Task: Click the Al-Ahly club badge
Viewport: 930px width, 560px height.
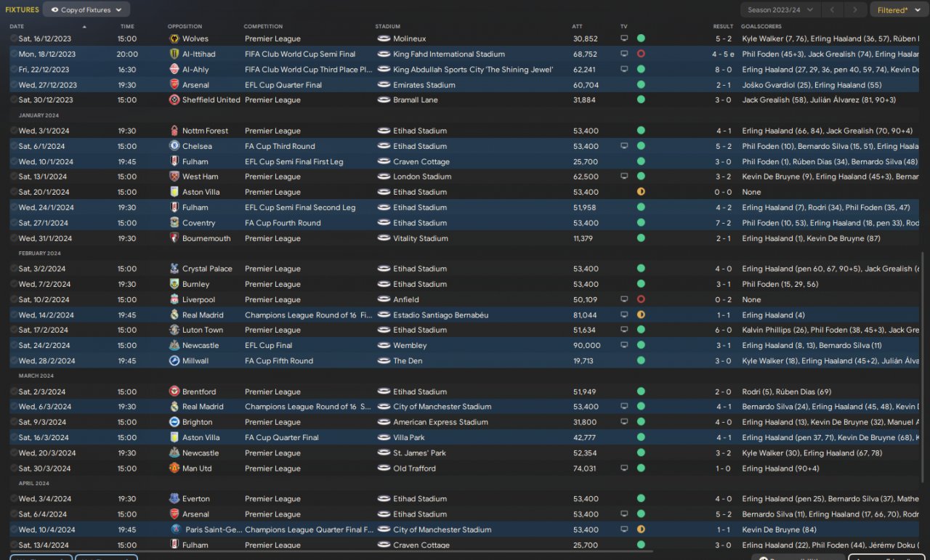Action: 174,69
